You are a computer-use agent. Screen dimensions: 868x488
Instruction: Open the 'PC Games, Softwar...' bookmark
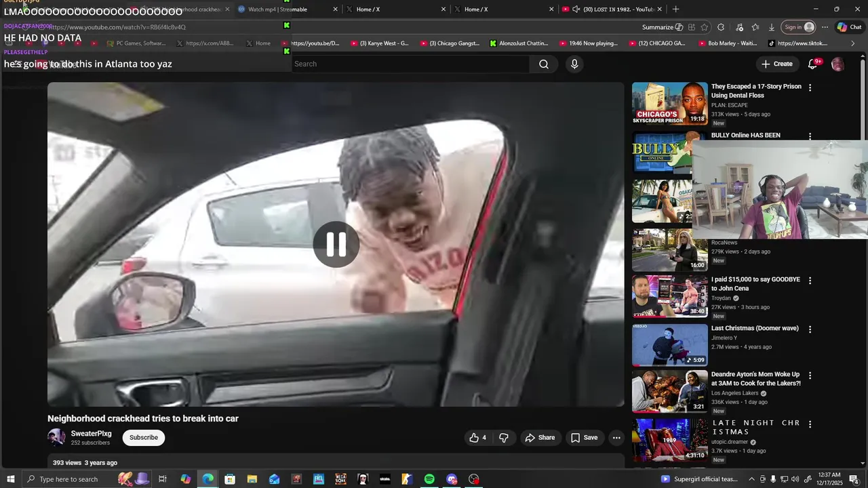(x=135, y=43)
